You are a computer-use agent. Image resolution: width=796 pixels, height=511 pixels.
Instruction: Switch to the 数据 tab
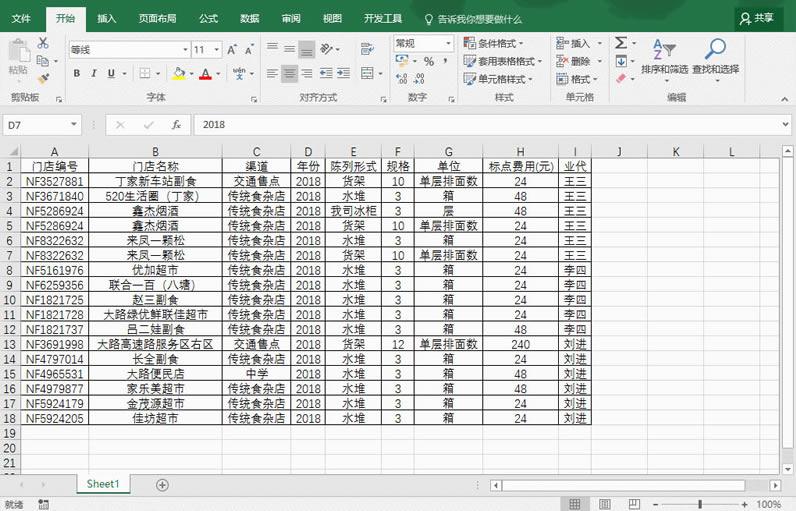(250, 19)
